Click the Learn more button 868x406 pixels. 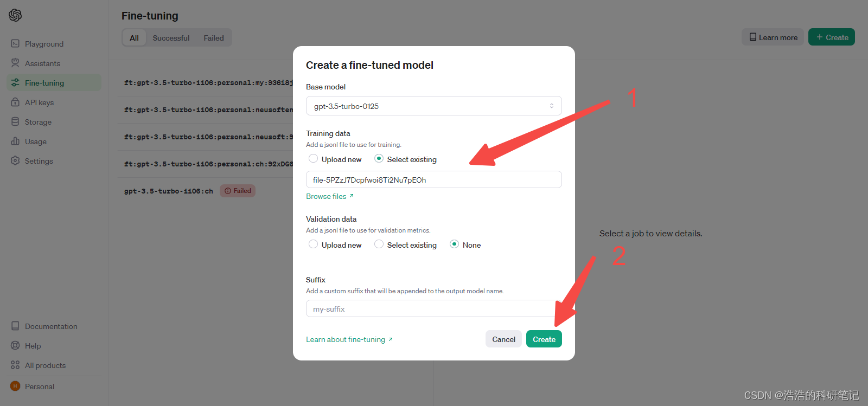[x=773, y=37]
